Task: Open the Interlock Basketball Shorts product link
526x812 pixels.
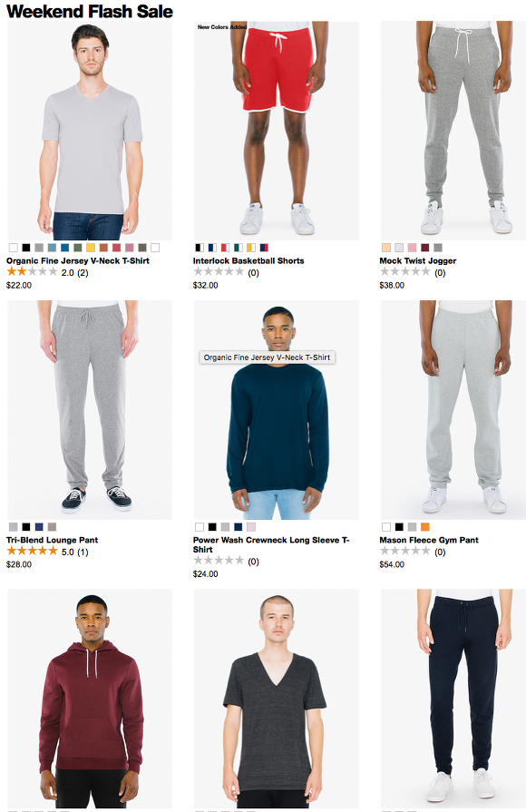Action: (248, 260)
